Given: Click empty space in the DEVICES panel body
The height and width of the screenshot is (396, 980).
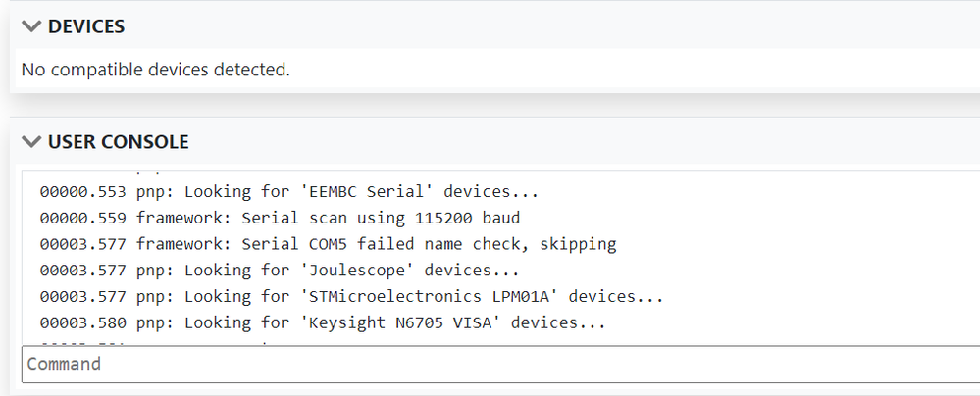Looking at the screenshot, I should [638, 70].
